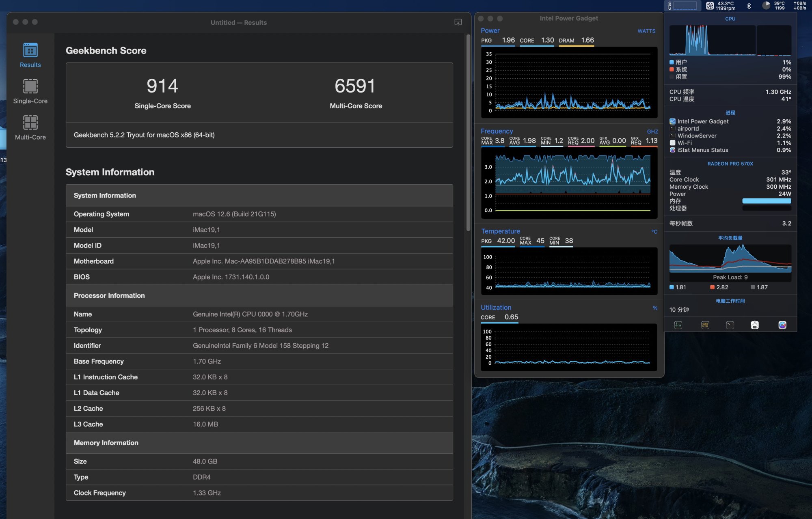Click the Geekbench results vertical scrollbar
This screenshot has width=812, height=519.
(x=468, y=134)
